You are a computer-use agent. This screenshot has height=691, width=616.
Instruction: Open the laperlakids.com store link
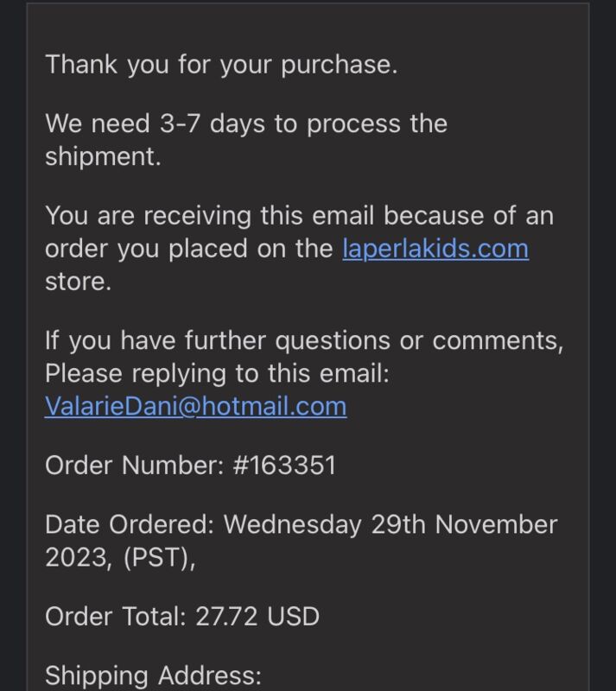(x=435, y=249)
